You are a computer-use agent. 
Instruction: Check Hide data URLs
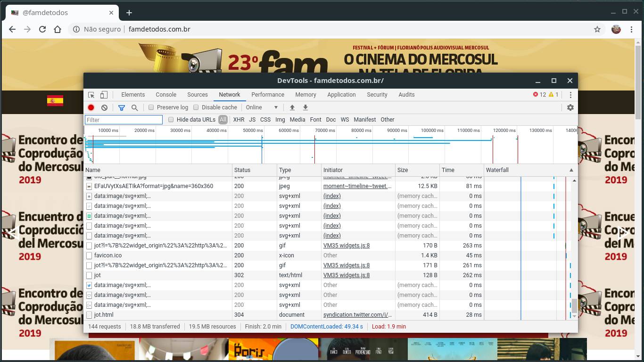(171, 120)
